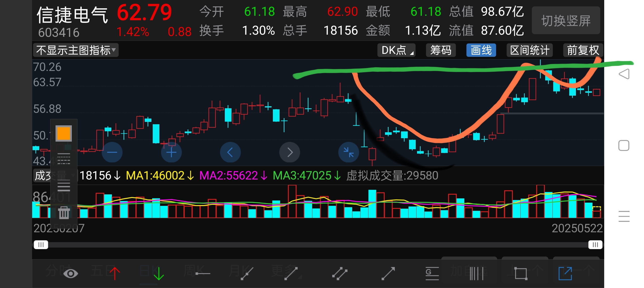
Task: Tap the current price 62.79
Action: [x=144, y=13]
